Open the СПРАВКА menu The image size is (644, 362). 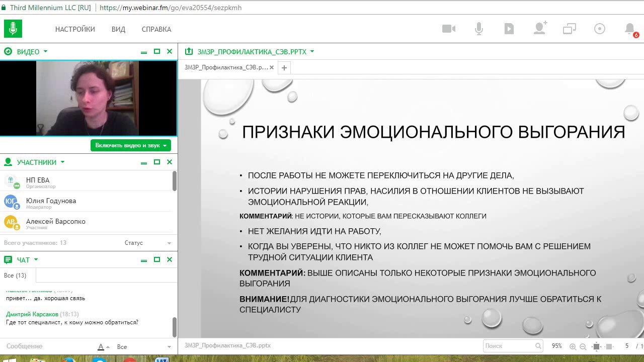156,29
